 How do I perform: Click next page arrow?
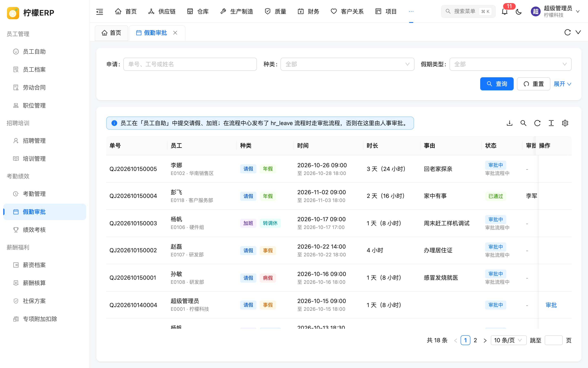click(485, 340)
